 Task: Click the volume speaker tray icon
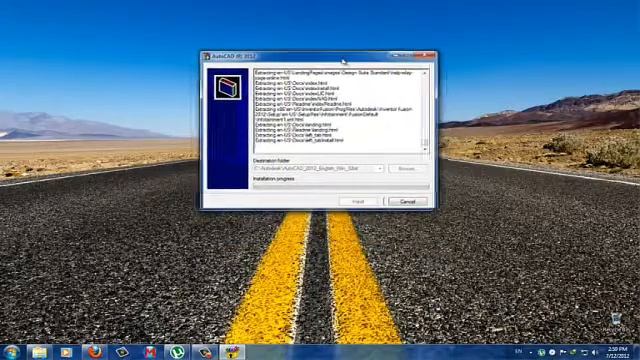pos(595,352)
